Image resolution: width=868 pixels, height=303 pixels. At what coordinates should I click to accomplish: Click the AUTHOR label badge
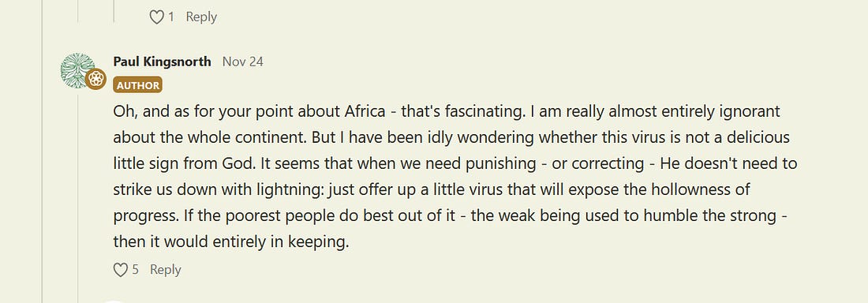(138, 85)
